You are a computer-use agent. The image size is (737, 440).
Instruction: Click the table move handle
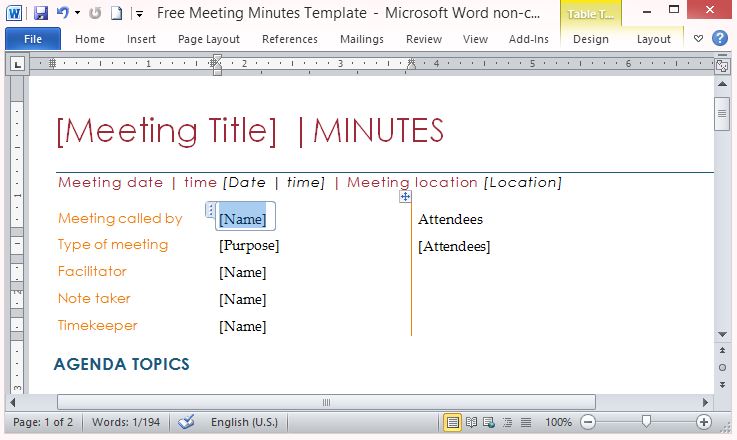[405, 196]
